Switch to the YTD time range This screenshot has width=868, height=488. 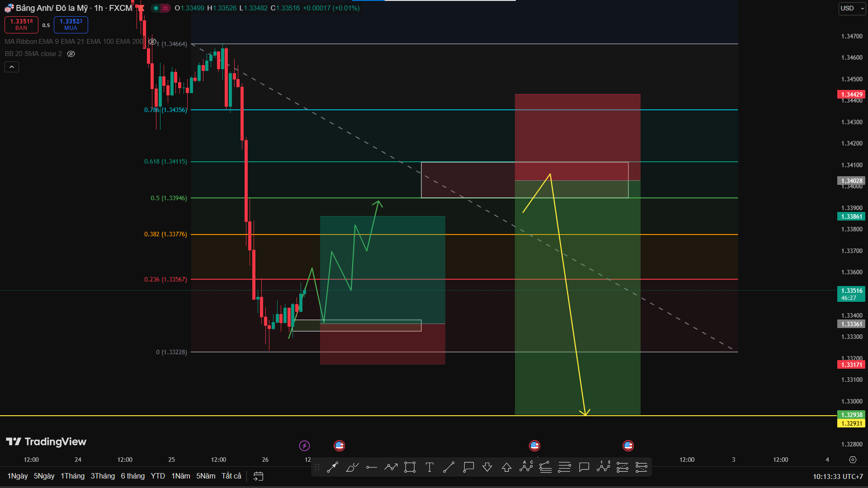(x=157, y=476)
